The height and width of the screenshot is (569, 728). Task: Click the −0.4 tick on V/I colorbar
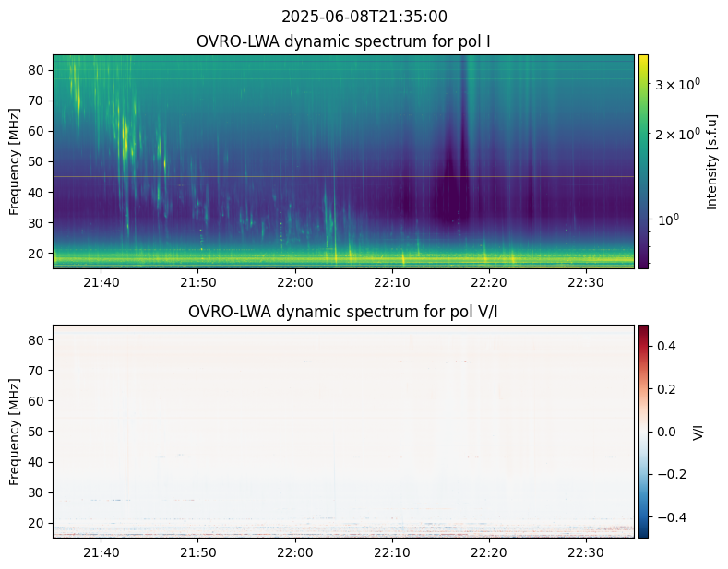click(x=669, y=516)
